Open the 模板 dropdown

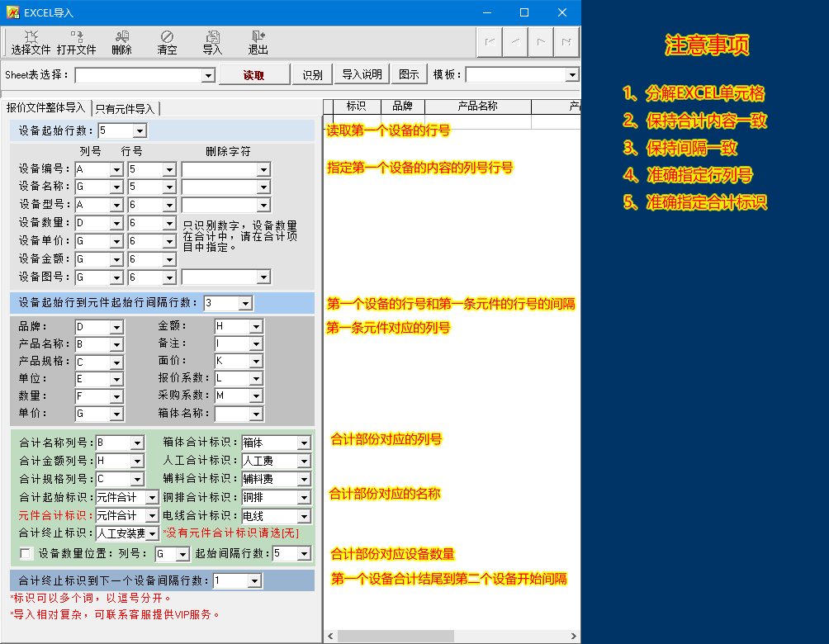(572, 75)
